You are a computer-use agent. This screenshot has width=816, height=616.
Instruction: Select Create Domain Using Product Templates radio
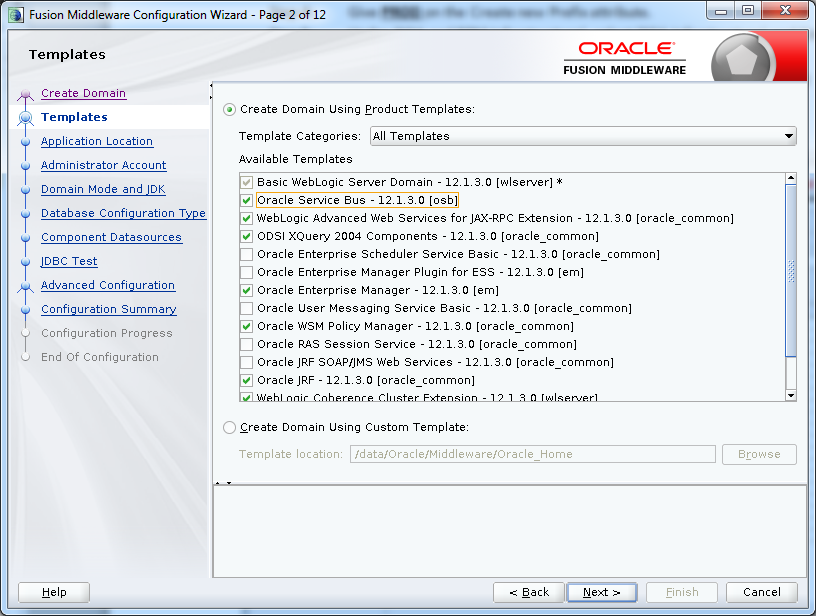(230, 110)
